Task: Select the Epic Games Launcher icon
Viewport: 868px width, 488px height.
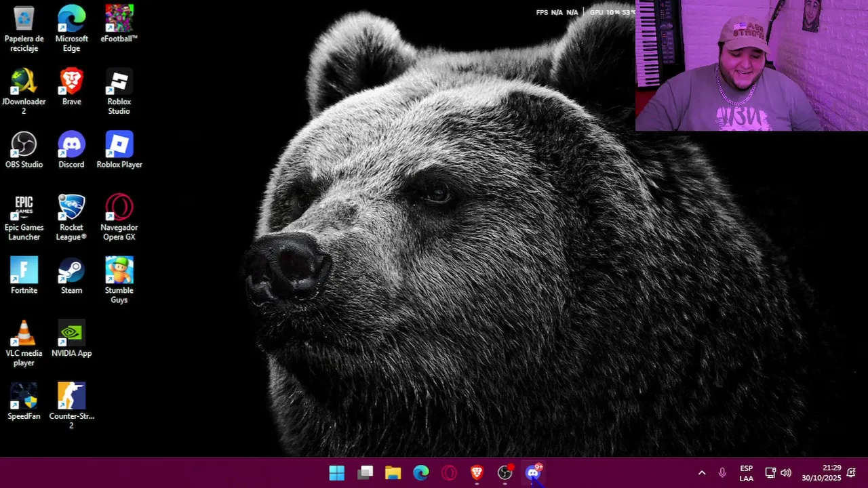Action: tap(24, 218)
